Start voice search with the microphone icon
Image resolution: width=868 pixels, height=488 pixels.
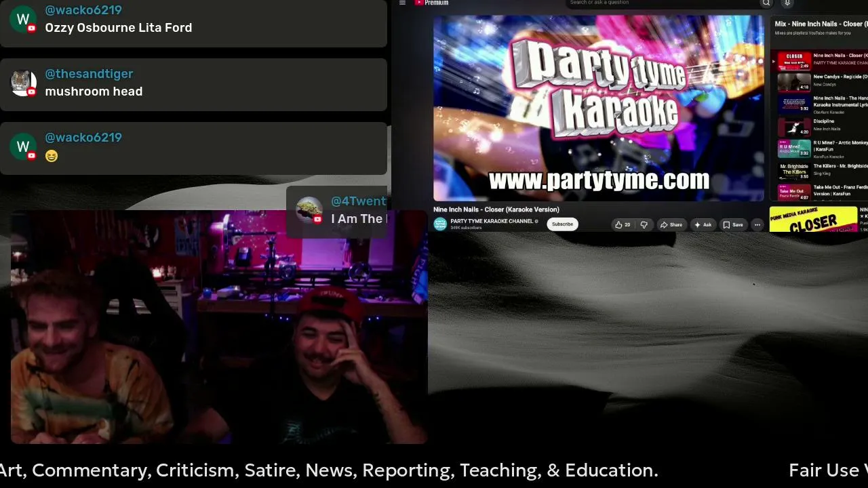[787, 3]
